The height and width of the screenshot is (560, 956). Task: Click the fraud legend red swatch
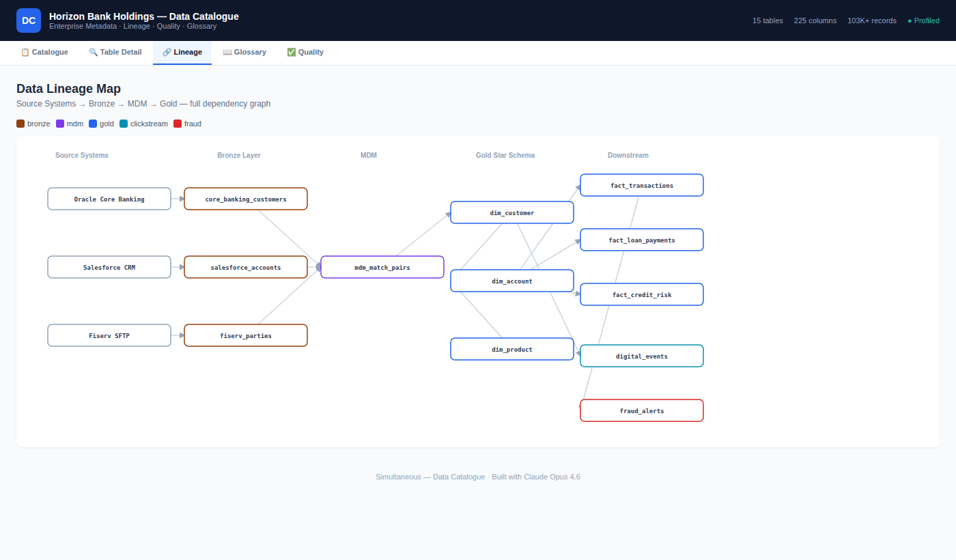point(178,124)
